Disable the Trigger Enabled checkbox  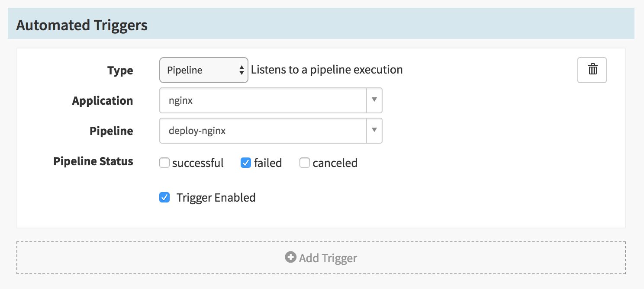coord(164,198)
